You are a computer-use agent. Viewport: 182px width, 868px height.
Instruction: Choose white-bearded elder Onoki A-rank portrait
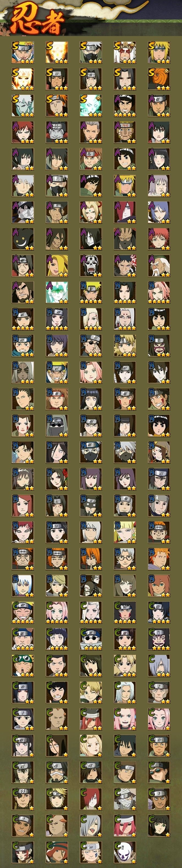coord(159,266)
